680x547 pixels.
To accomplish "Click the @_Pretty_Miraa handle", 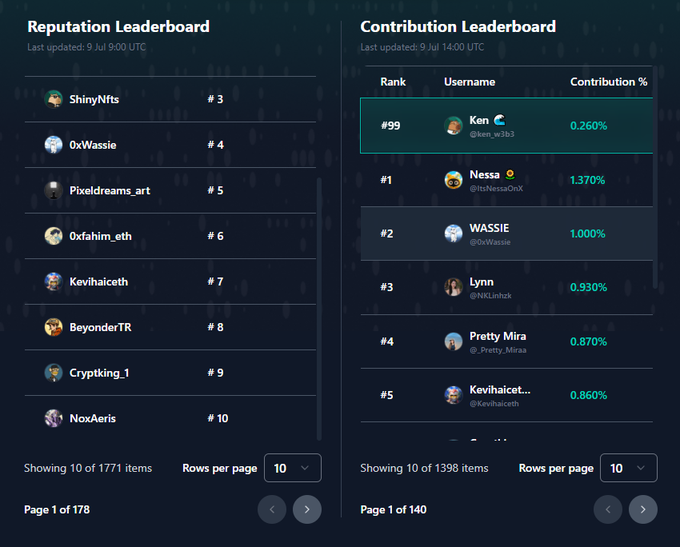I will click(x=498, y=350).
